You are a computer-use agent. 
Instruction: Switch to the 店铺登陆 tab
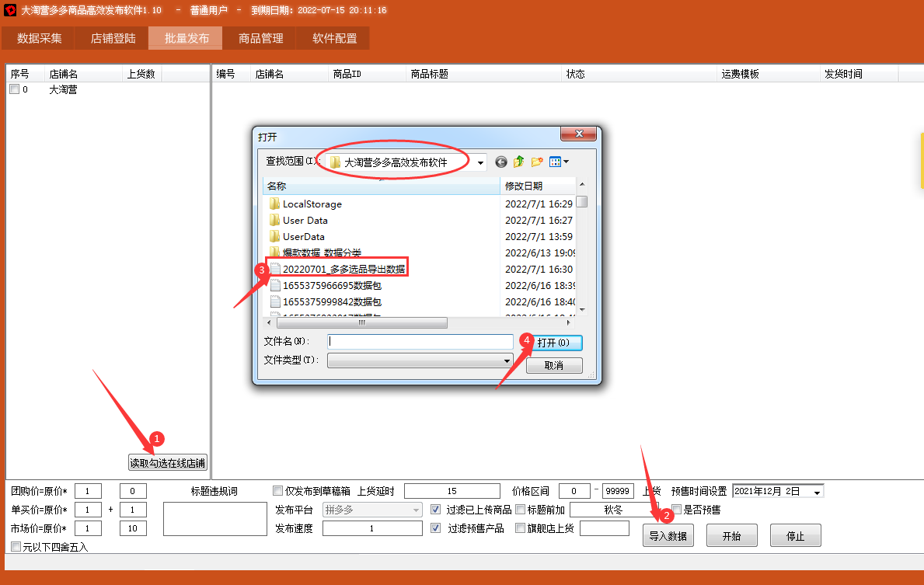(113, 38)
